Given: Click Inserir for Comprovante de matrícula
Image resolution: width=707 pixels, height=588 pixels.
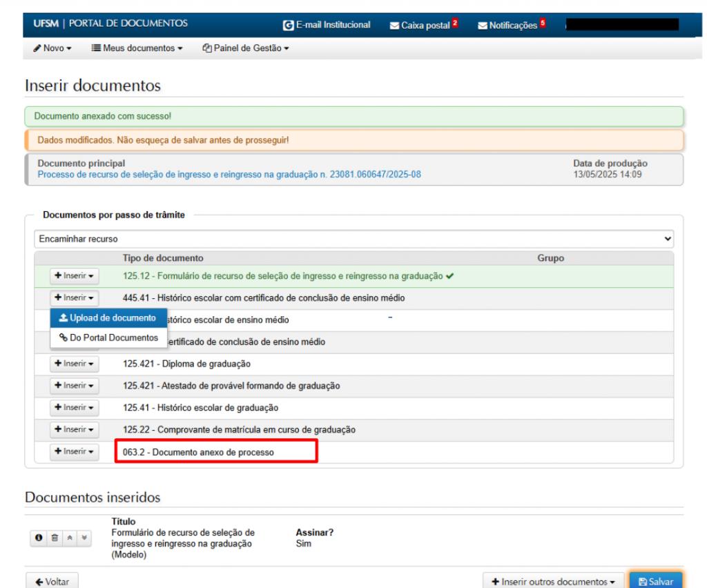Looking at the screenshot, I should click(75, 429).
